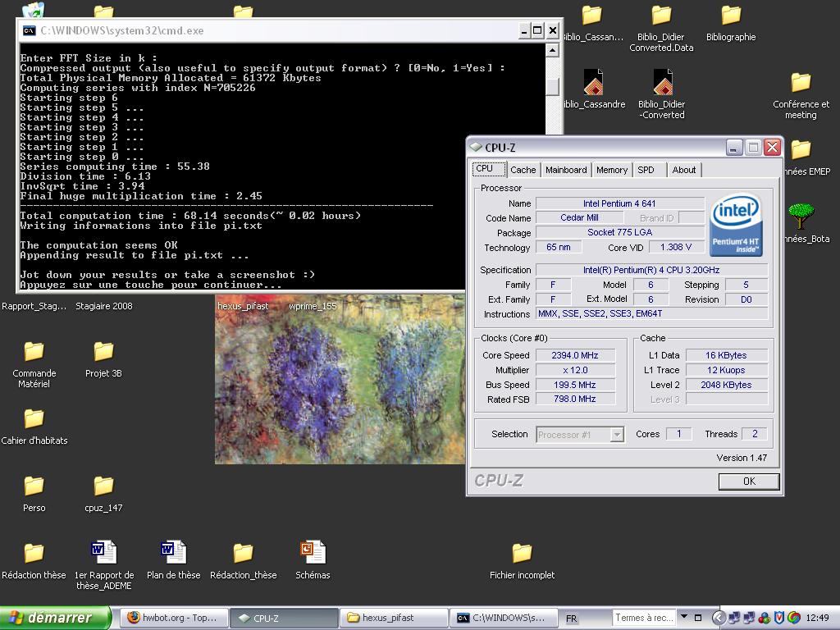
Task: Open the Biblio_Didier-Converted document icon
Action: point(663,82)
